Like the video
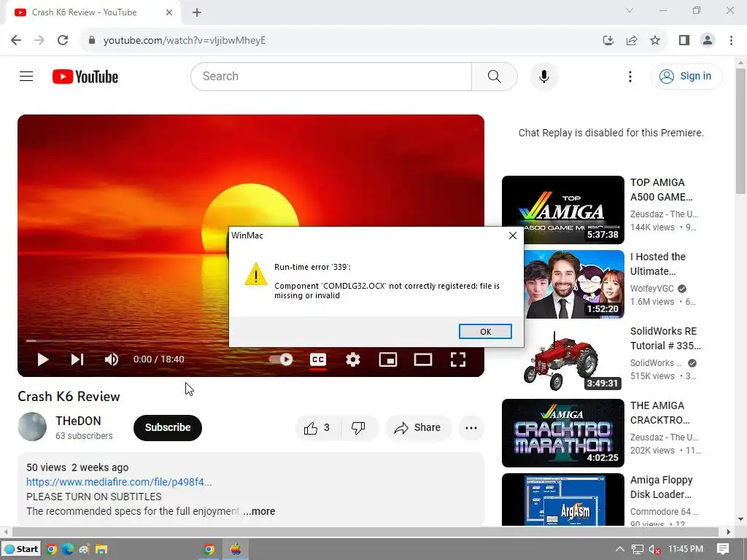The width and height of the screenshot is (747, 560). point(318,427)
